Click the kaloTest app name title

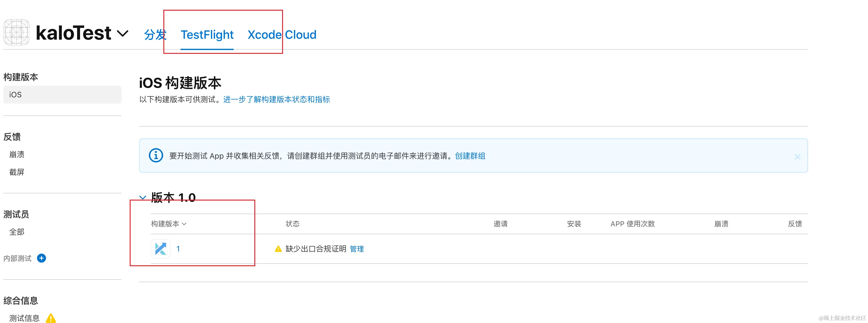click(74, 33)
